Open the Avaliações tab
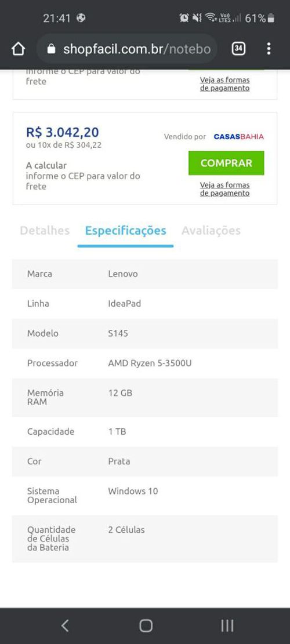This screenshot has height=644, width=290. 211,231
